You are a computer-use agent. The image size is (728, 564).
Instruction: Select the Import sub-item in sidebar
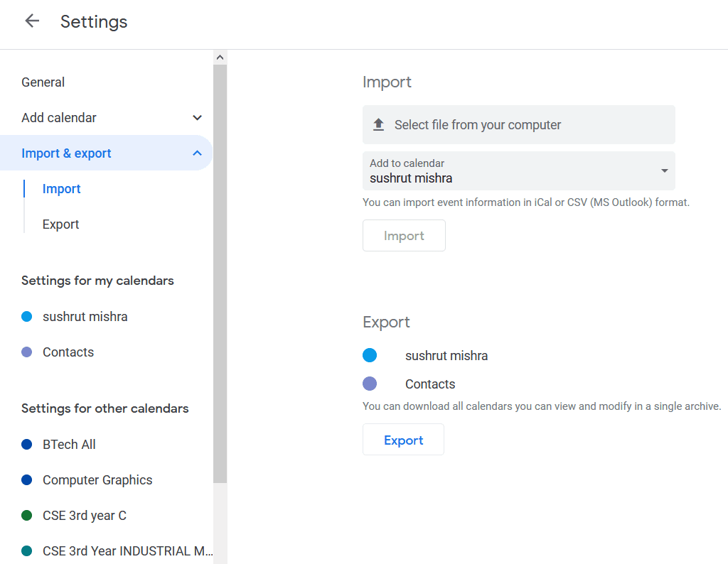61,189
